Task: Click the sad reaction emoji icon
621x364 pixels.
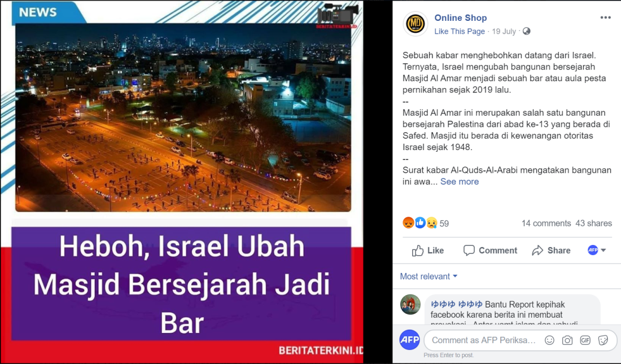Action: tap(432, 223)
